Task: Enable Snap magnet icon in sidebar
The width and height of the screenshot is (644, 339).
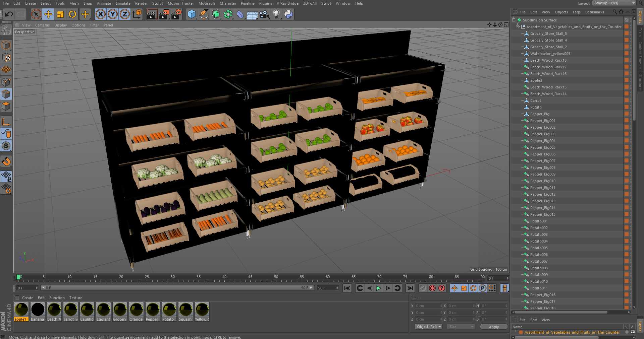Action: pyautogui.click(x=6, y=161)
